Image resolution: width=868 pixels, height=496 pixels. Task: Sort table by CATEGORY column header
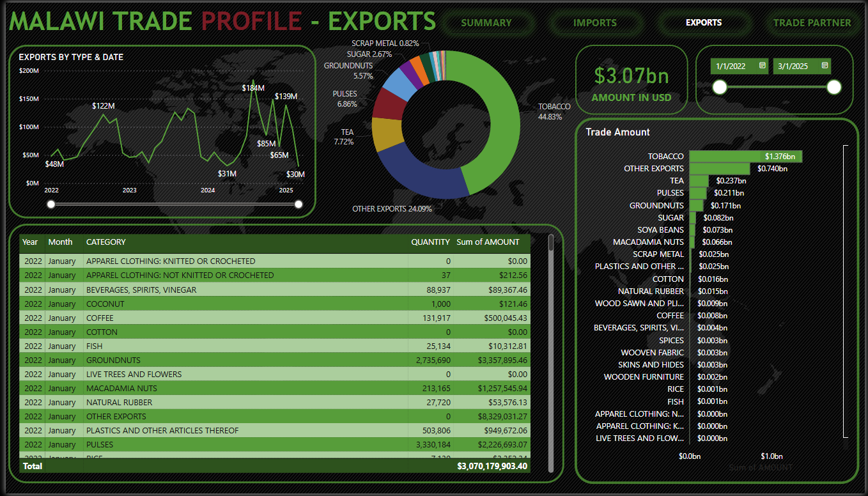[106, 242]
